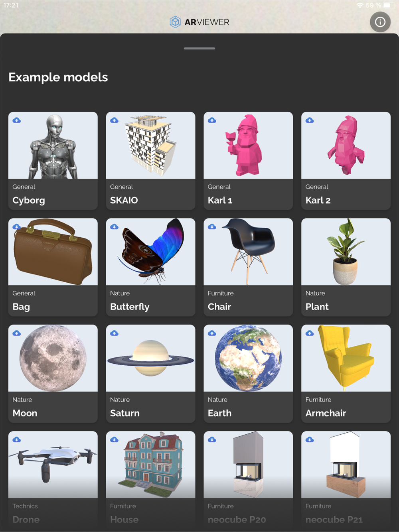Tap the cloud download icon on SKAIO

115,120
